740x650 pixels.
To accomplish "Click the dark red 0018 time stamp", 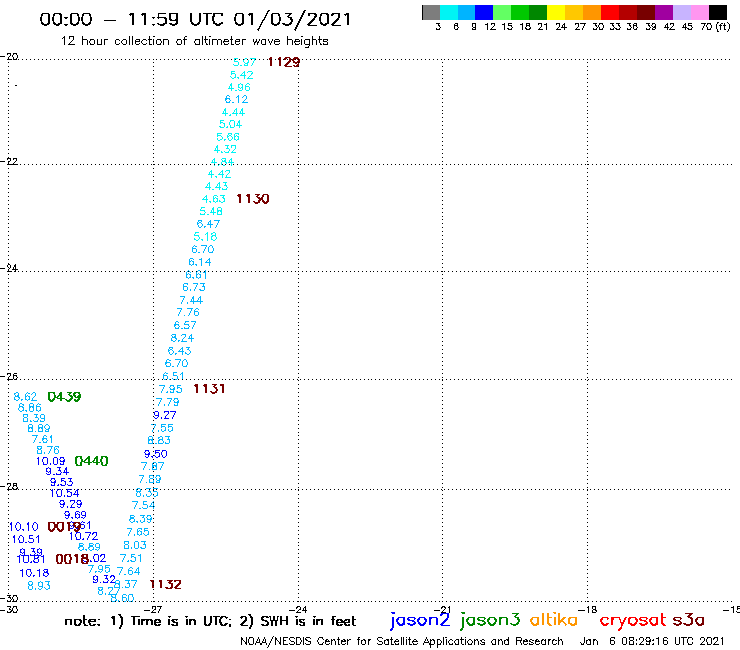I will tap(72, 559).
